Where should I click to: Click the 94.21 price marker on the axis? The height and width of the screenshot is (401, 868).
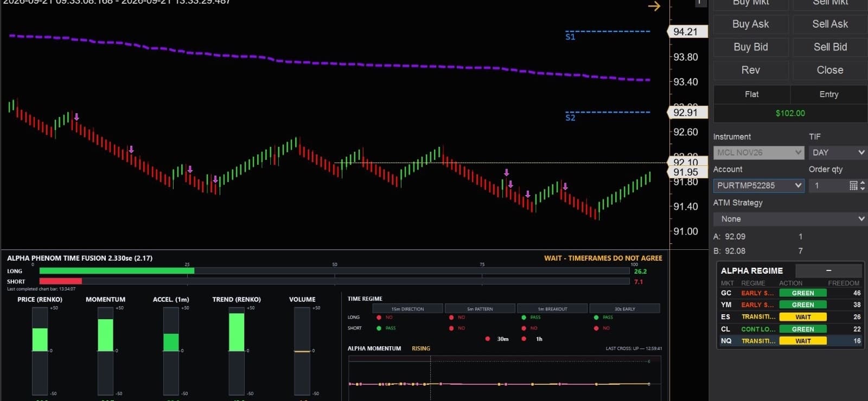point(687,31)
